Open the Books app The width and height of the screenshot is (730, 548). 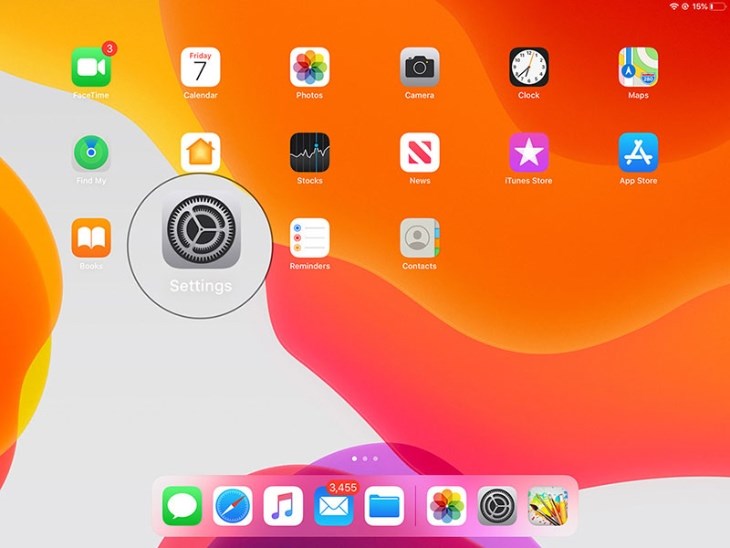tap(91, 238)
